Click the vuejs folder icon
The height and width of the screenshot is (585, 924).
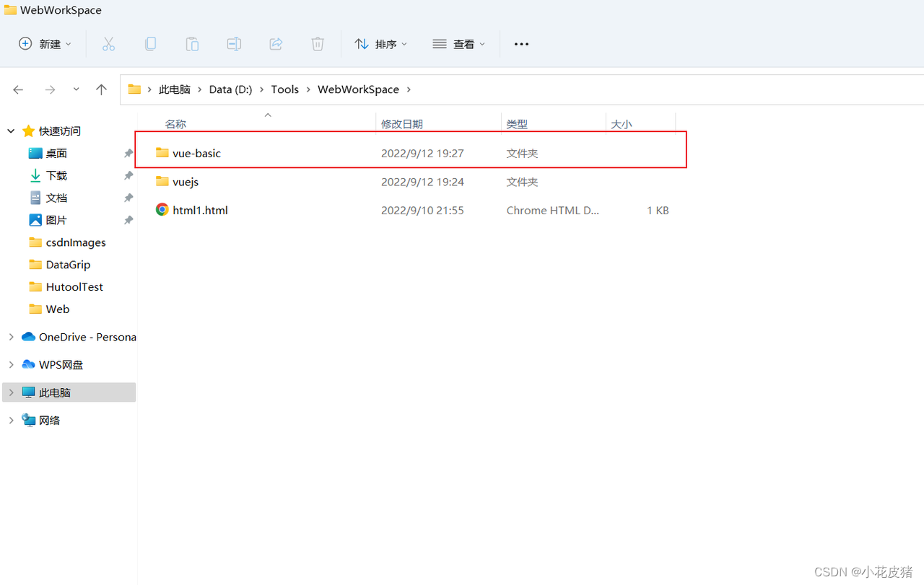162,182
